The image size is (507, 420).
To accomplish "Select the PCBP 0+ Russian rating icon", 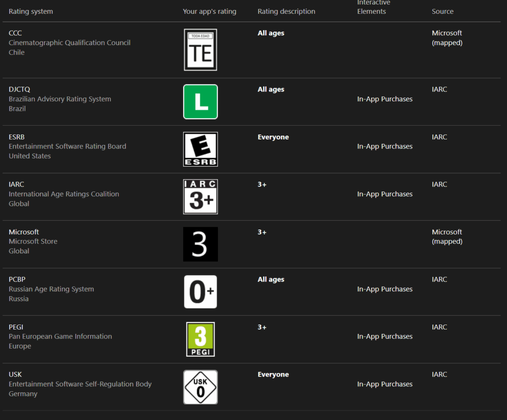I will (201, 292).
